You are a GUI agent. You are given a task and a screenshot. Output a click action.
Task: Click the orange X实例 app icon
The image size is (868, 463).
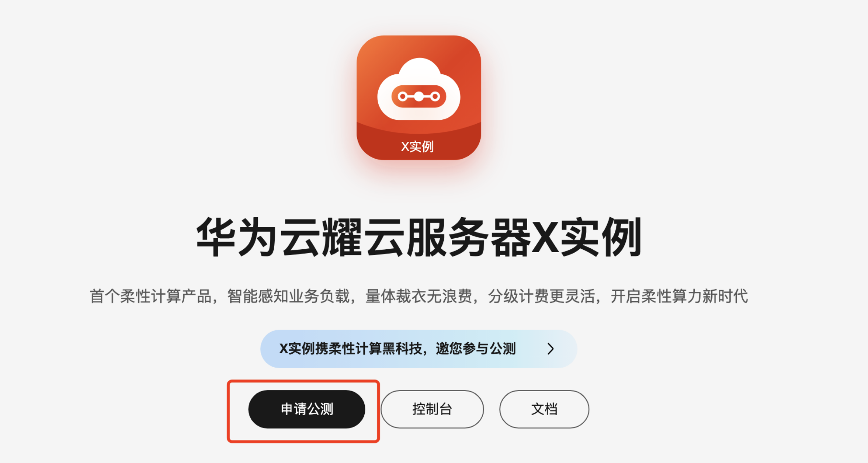point(419,98)
